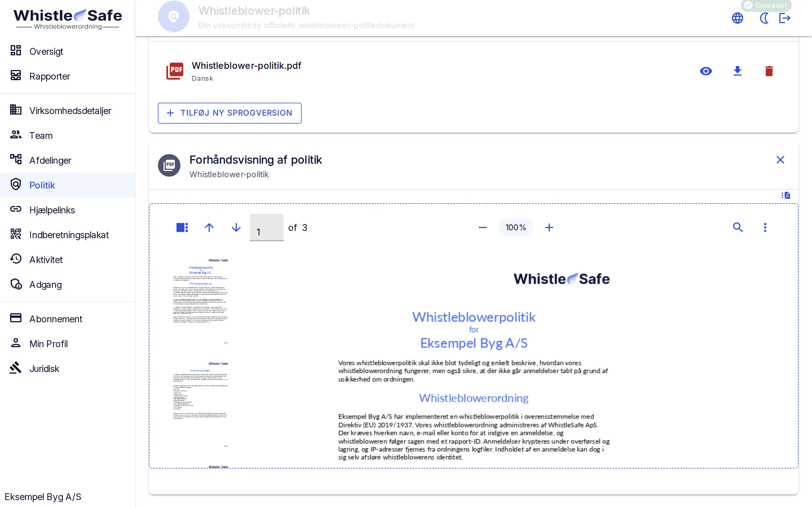Preview Whistleblower-politik.pdf with the eye icon
The image size is (812, 508).
coord(706,71)
